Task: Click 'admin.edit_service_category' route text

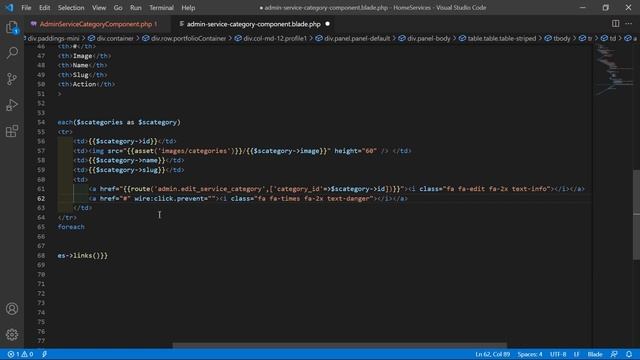Action: (x=209, y=189)
